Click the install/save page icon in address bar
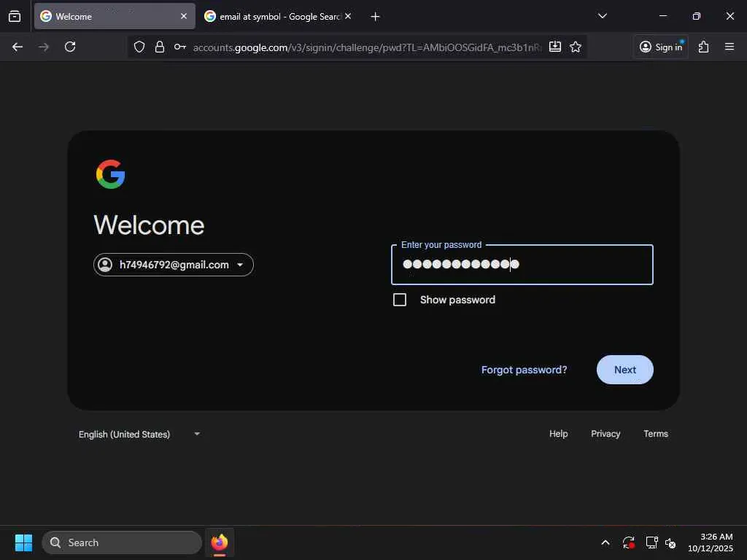Viewport: 747px width, 560px height. [555, 47]
